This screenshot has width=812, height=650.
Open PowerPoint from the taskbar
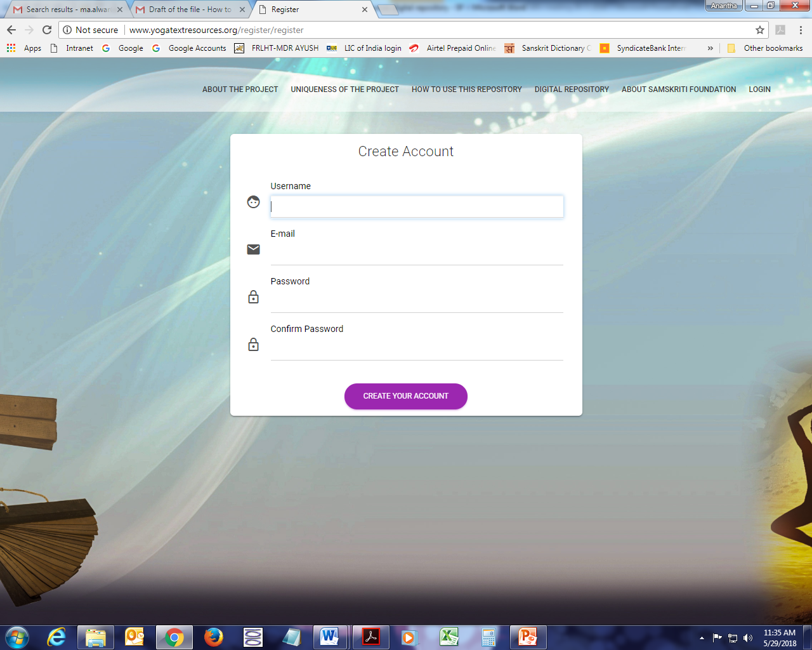[528, 637]
